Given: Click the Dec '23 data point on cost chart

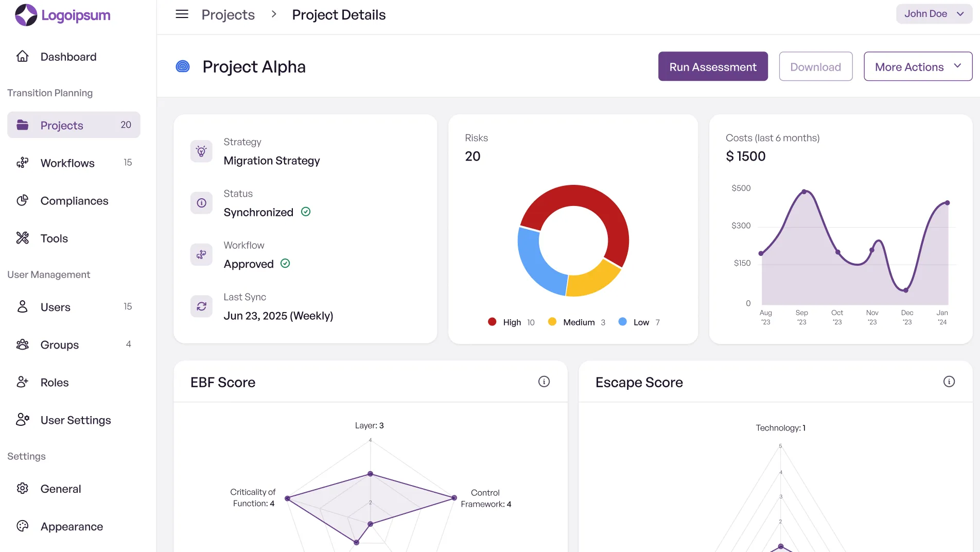Looking at the screenshot, I should coord(906,290).
